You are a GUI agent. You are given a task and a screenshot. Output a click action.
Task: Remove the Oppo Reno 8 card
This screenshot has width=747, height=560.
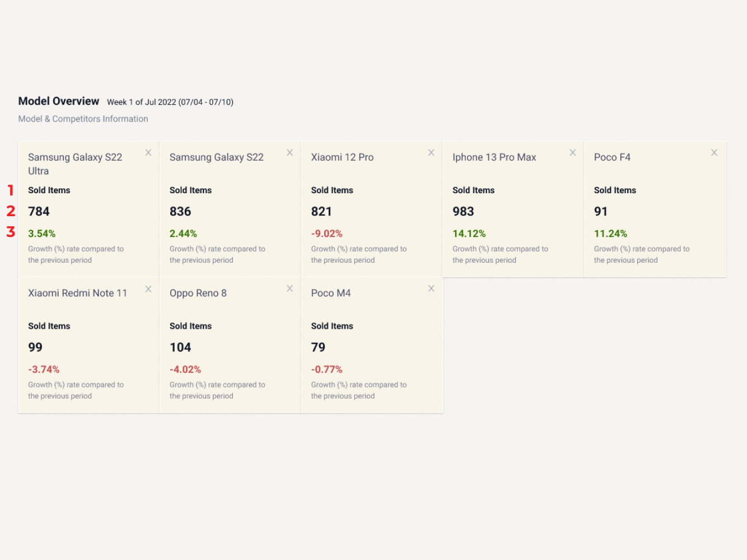[x=290, y=289]
